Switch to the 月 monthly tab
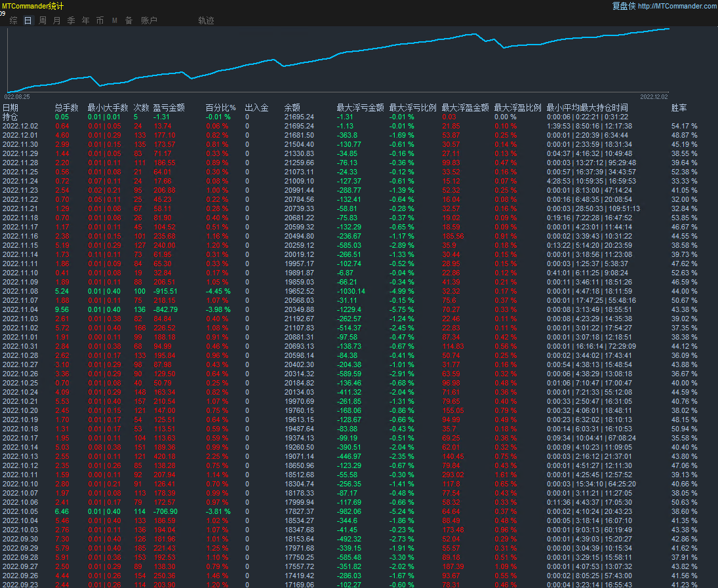718x588 pixels. [x=57, y=20]
